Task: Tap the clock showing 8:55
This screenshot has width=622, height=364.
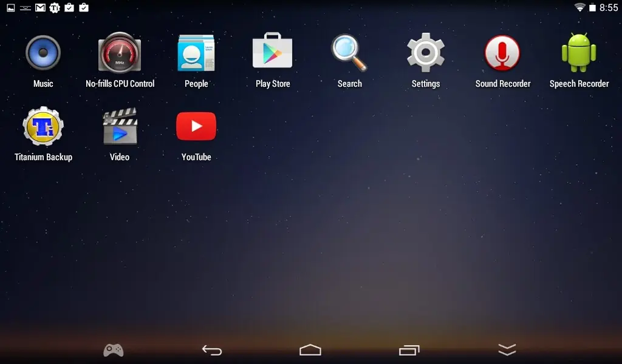Action: click(x=609, y=7)
